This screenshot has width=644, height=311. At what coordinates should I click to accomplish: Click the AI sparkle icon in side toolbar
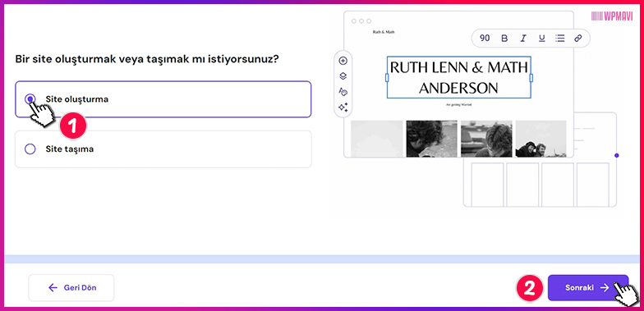click(343, 107)
